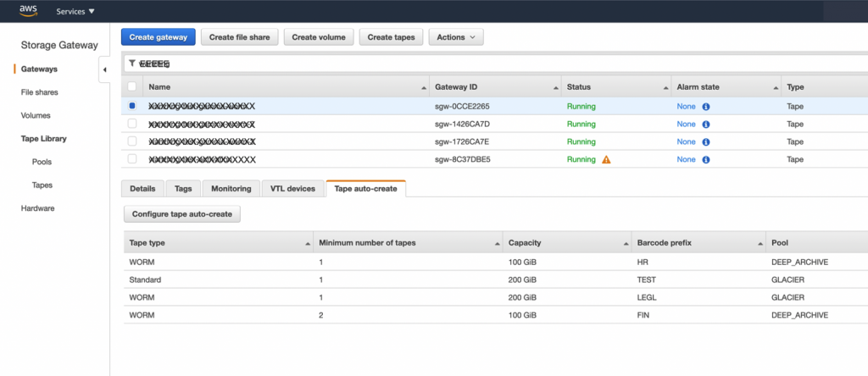Click None alarm link for sgw-1426CA7D
The height and width of the screenshot is (376, 868).
pos(686,124)
